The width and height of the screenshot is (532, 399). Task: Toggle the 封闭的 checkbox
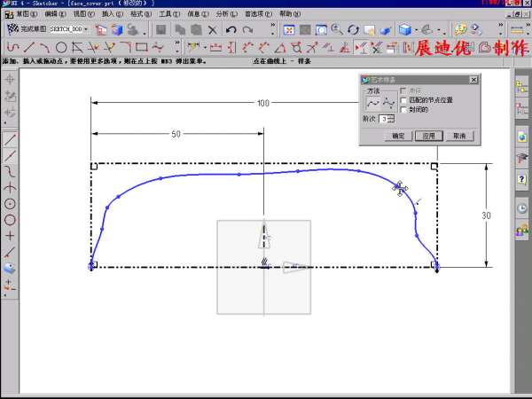pyautogui.click(x=404, y=110)
